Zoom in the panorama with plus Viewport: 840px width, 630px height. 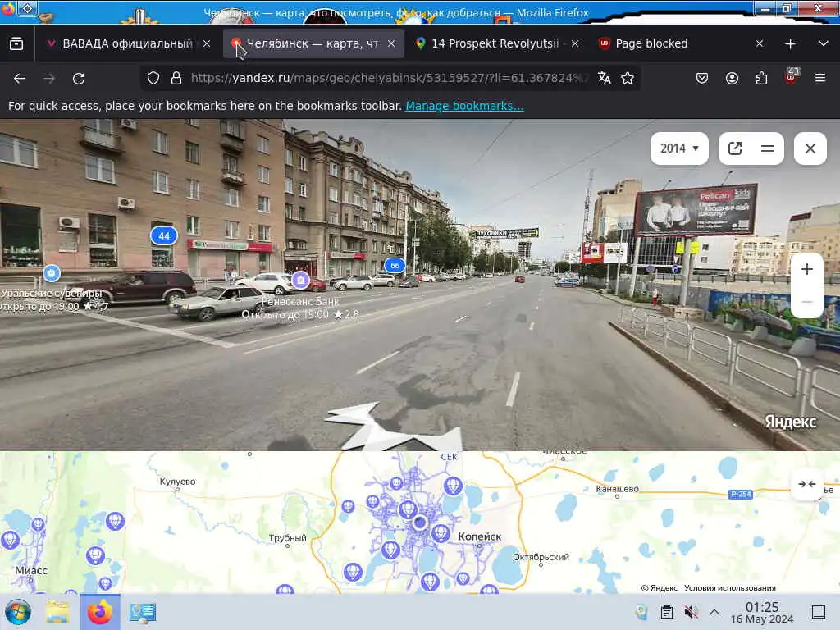[807, 269]
